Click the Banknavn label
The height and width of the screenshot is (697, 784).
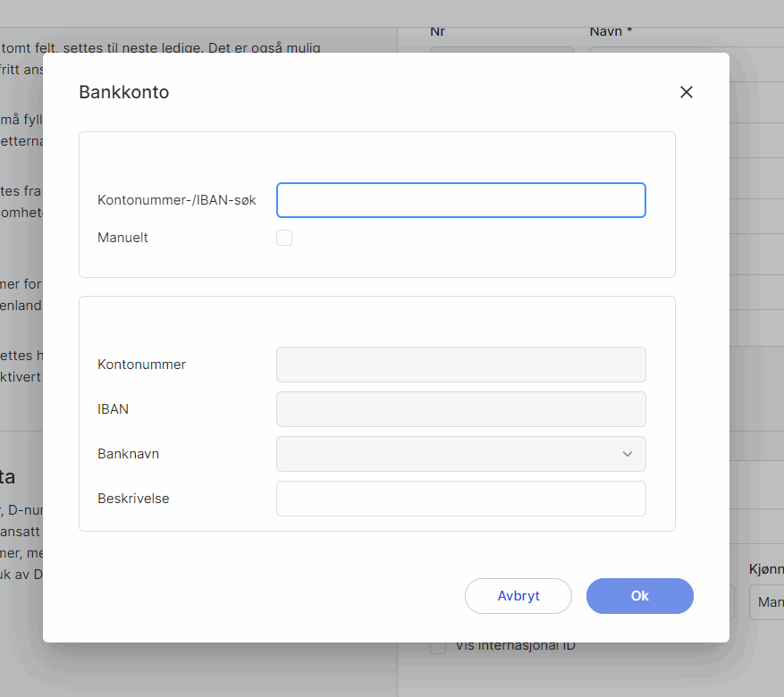click(x=129, y=454)
